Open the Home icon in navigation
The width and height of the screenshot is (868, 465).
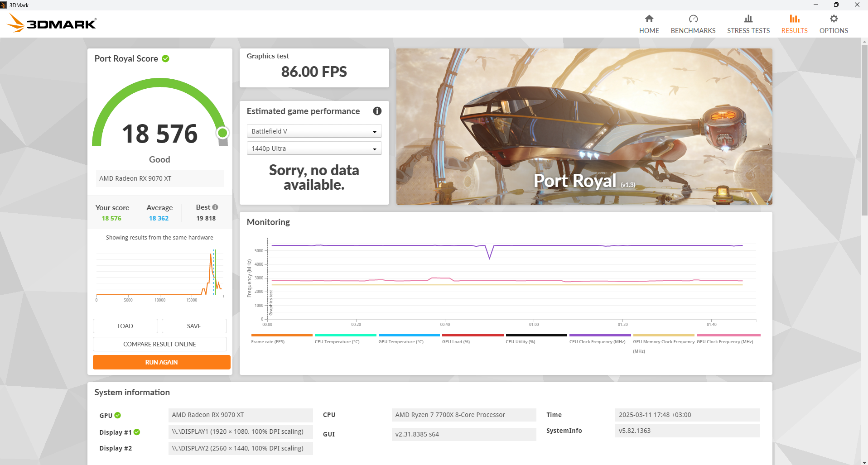coord(649,19)
